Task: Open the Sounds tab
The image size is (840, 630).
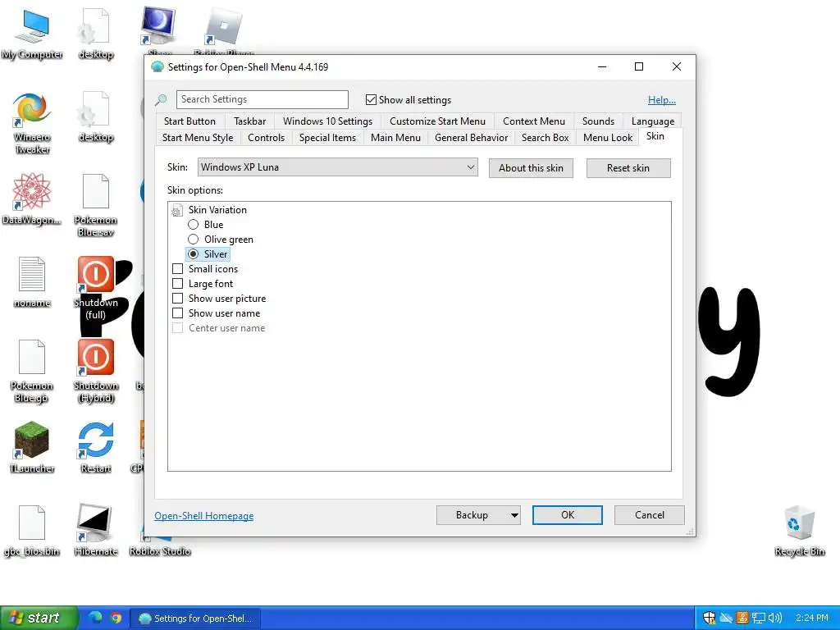Action: pos(598,121)
